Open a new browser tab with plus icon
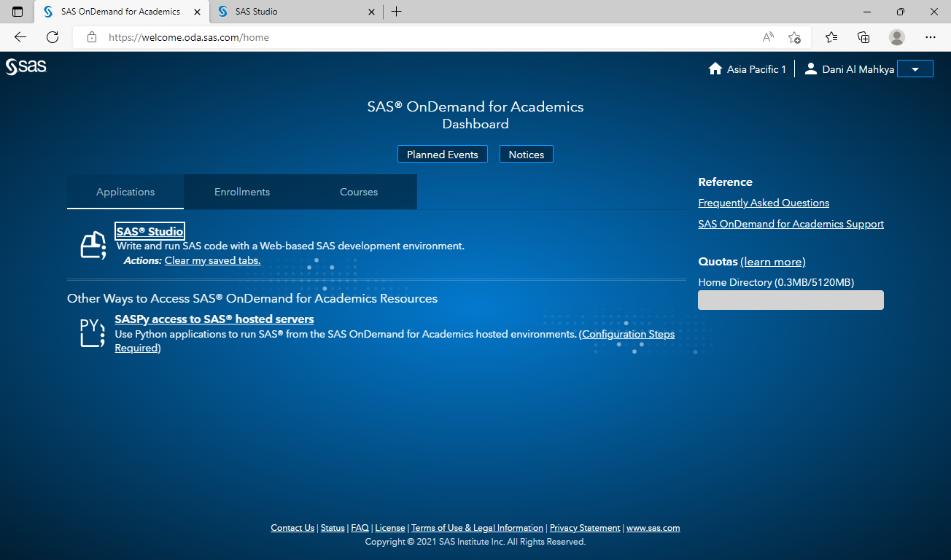 pos(396,12)
